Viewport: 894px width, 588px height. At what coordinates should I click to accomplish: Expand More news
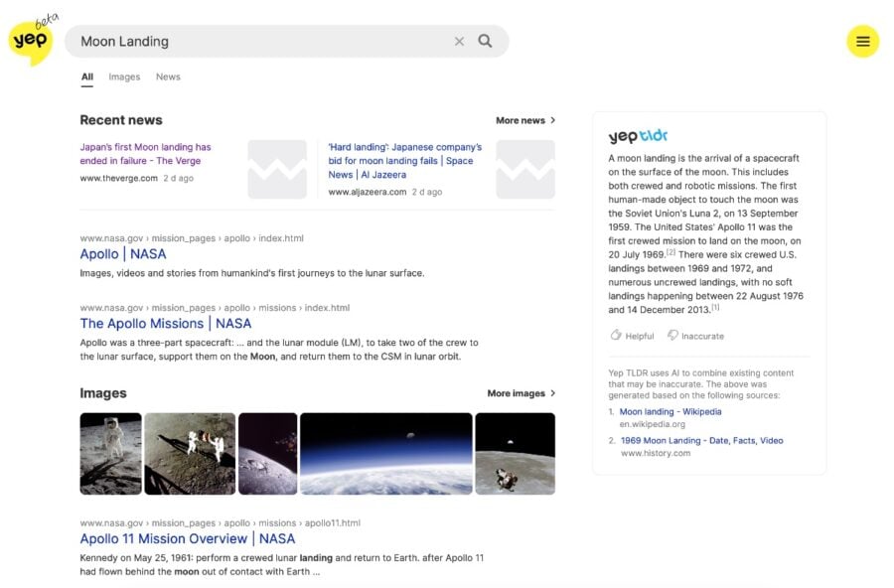(x=525, y=120)
